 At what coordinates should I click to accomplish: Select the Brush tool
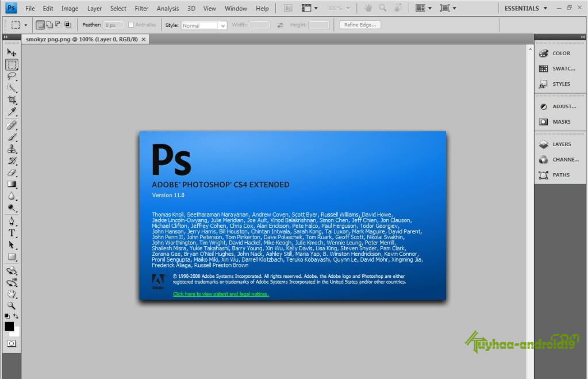(x=11, y=137)
